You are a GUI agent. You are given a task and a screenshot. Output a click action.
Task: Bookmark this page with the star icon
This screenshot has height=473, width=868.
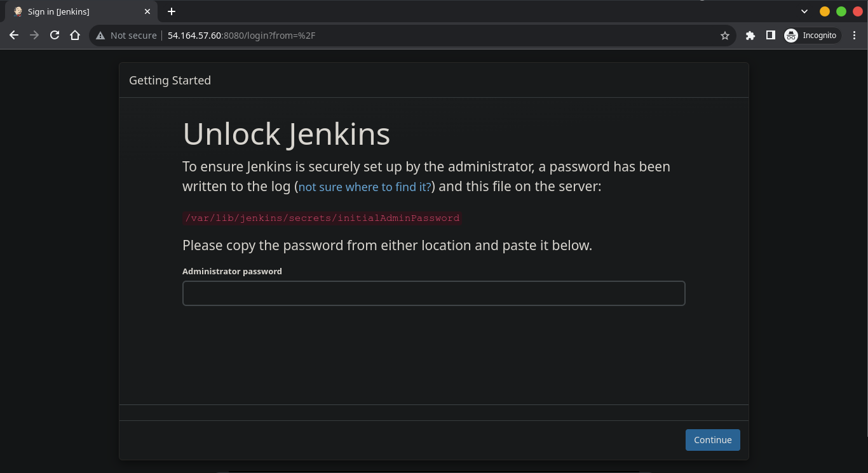(724, 36)
